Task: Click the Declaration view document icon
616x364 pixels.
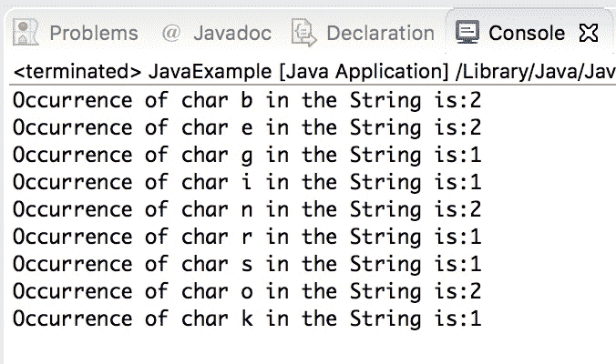Action: pos(303,33)
